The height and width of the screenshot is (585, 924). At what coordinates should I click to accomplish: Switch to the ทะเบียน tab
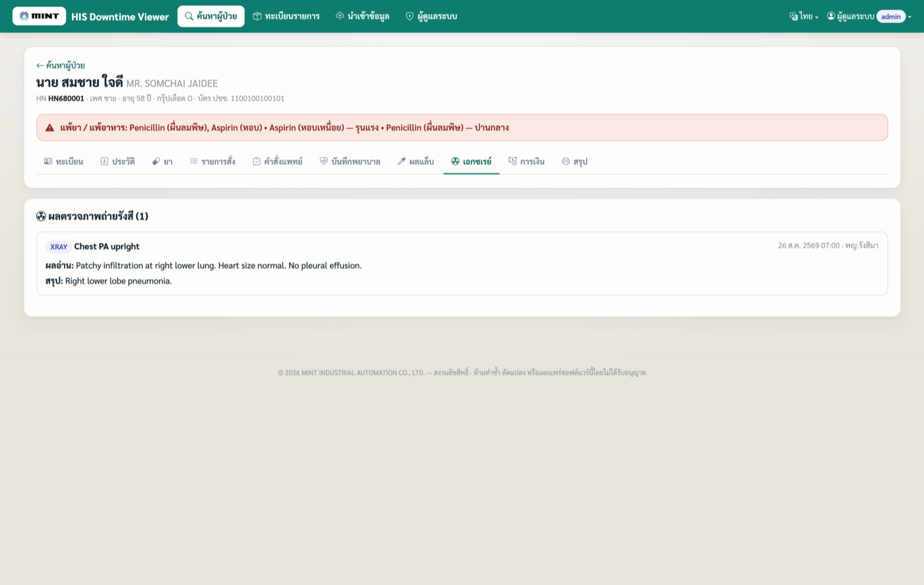tap(63, 161)
